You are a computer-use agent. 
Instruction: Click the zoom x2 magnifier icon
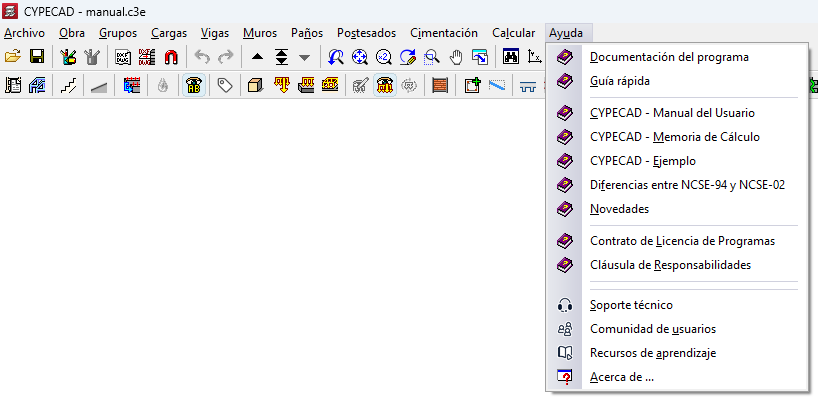pyautogui.click(x=384, y=57)
